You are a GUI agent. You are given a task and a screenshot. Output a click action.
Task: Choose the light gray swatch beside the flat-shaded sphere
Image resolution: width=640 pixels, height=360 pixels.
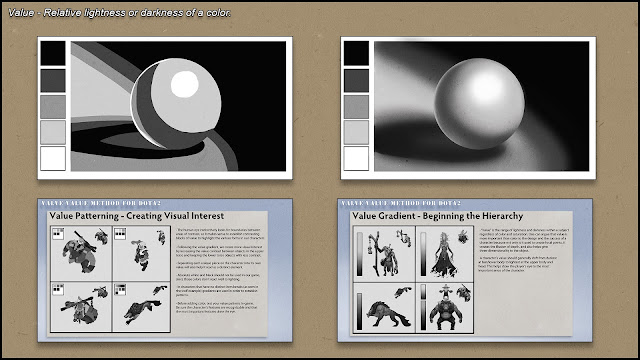click(53, 132)
